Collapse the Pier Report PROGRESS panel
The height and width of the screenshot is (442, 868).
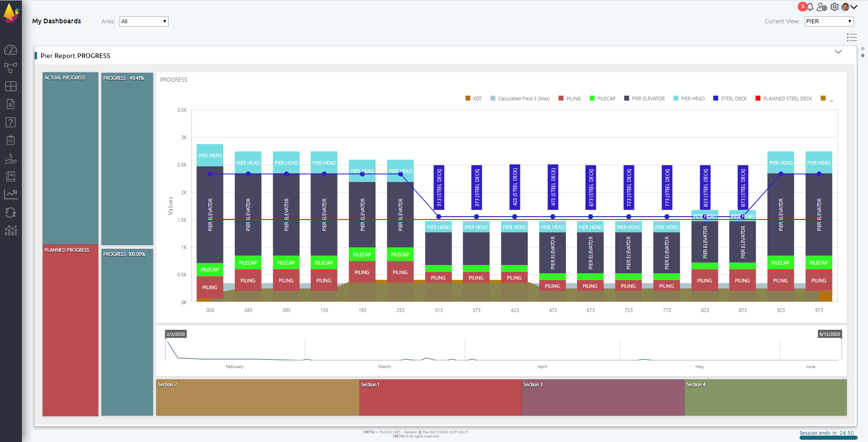(838, 52)
